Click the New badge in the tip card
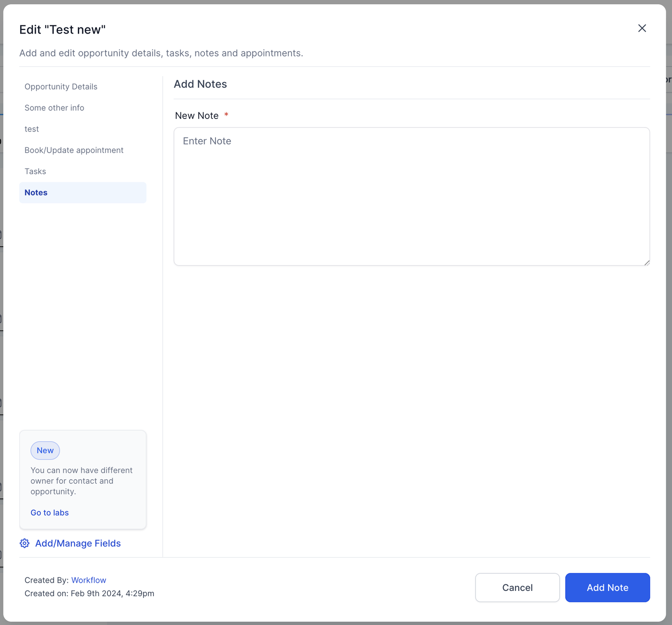Viewport: 672px width, 625px height. [45, 450]
